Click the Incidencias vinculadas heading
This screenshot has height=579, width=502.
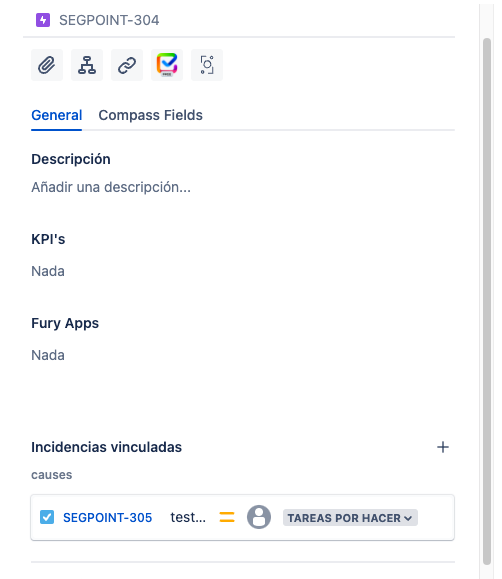tap(106, 447)
